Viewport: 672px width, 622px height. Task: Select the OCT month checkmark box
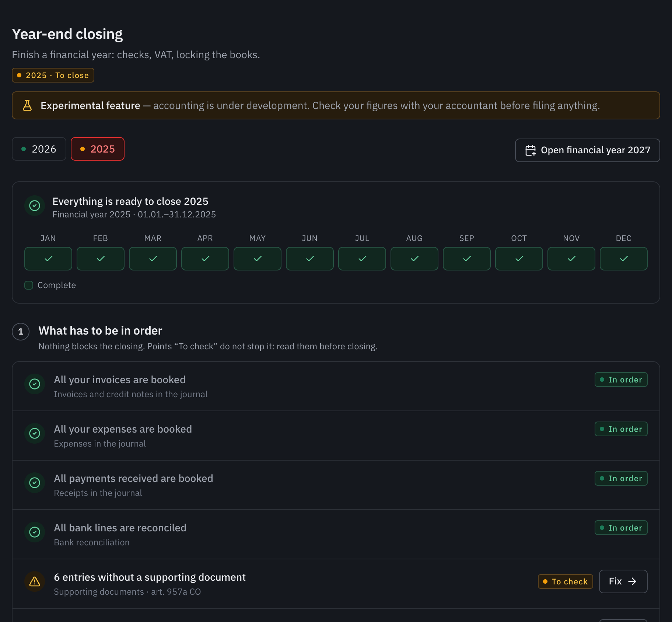[x=519, y=259]
